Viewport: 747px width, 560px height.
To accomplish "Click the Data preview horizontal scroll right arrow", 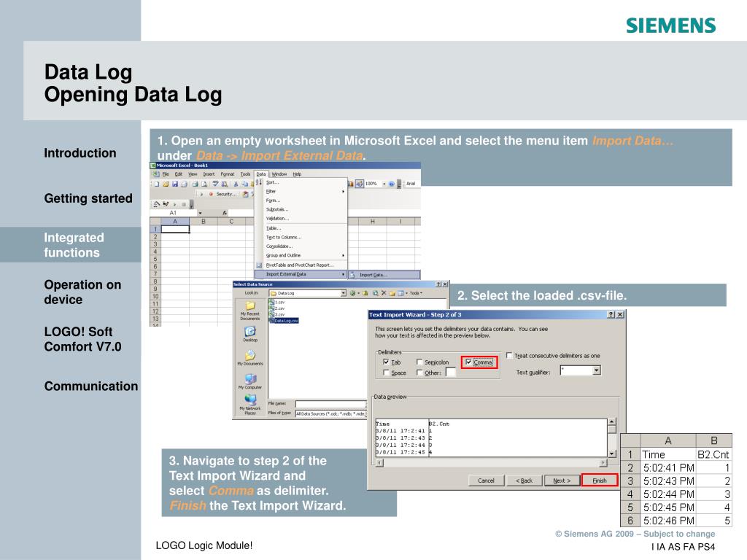I will tap(603, 462).
